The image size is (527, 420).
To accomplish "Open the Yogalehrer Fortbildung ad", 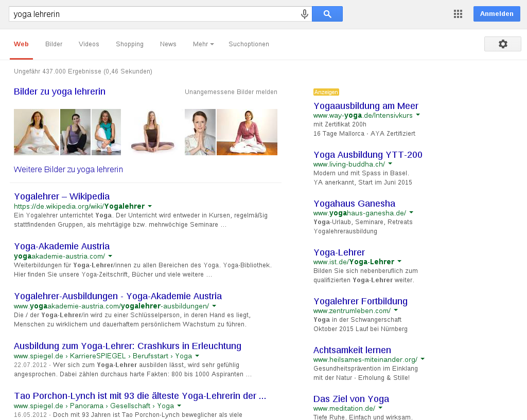I will point(360,301).
